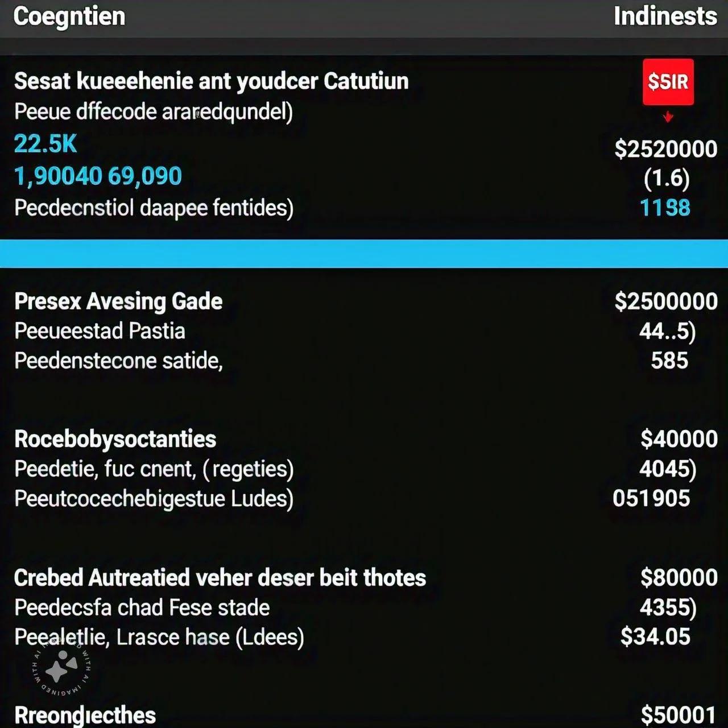This screenshot has width=728, height=728.
Task: Select the Sesat kueeehenie ant youdcer Catutiun title
Action: coord(212,81)
